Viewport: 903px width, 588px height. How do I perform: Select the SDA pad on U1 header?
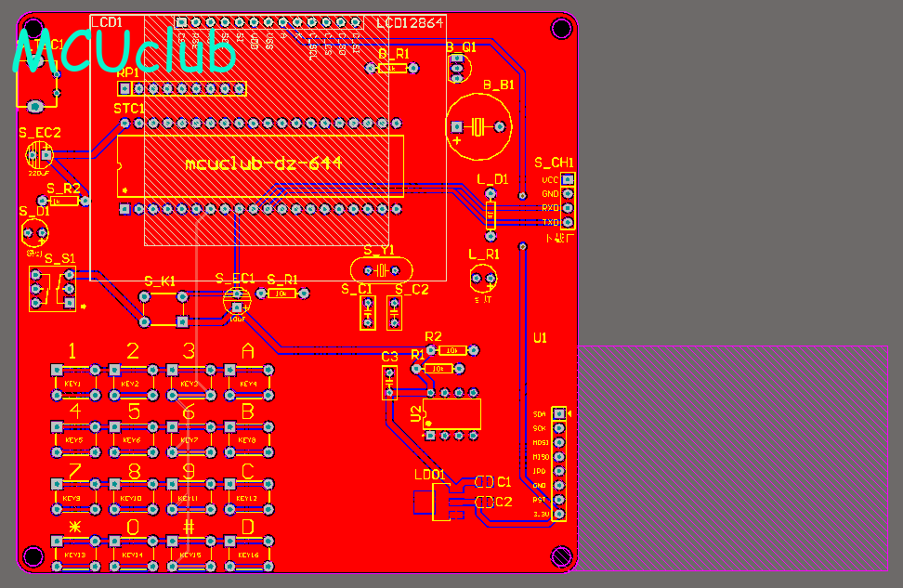558,413
